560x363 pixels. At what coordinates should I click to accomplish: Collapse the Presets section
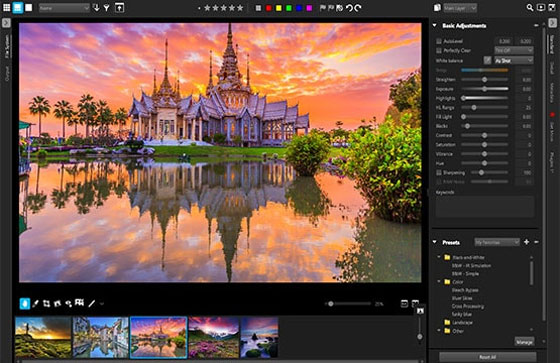point(435,242)
